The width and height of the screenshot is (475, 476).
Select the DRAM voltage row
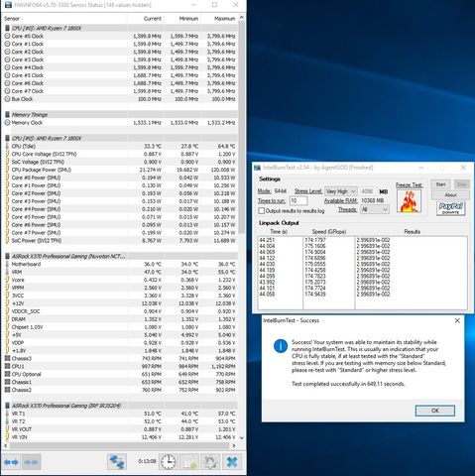point(120,319)
